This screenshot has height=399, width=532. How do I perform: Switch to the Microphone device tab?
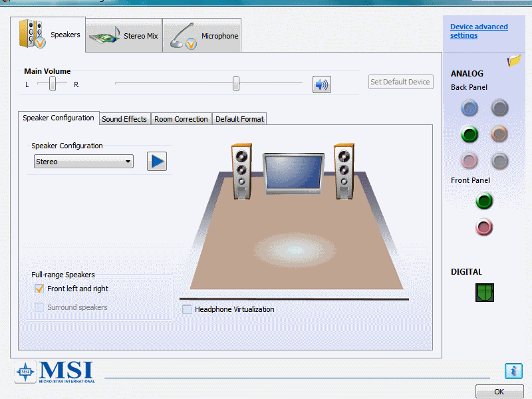[x=202, y=36]
